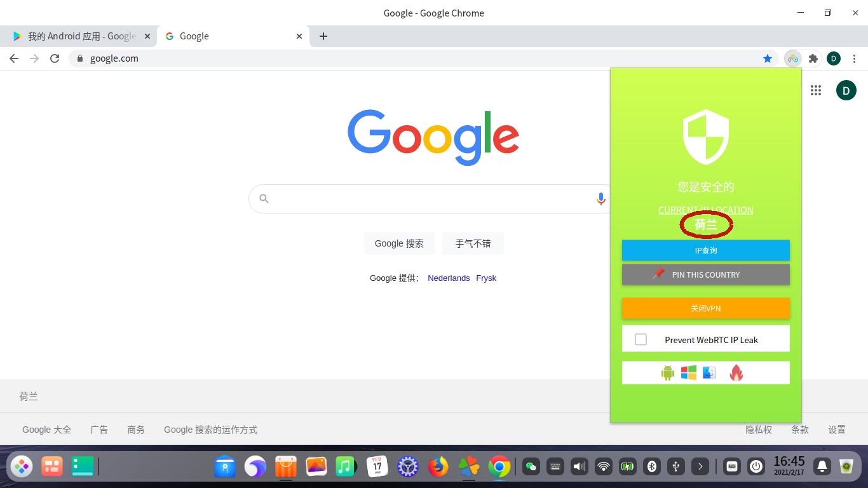Open the Chrome profile avatar D in the toolbar

(834, 58)
